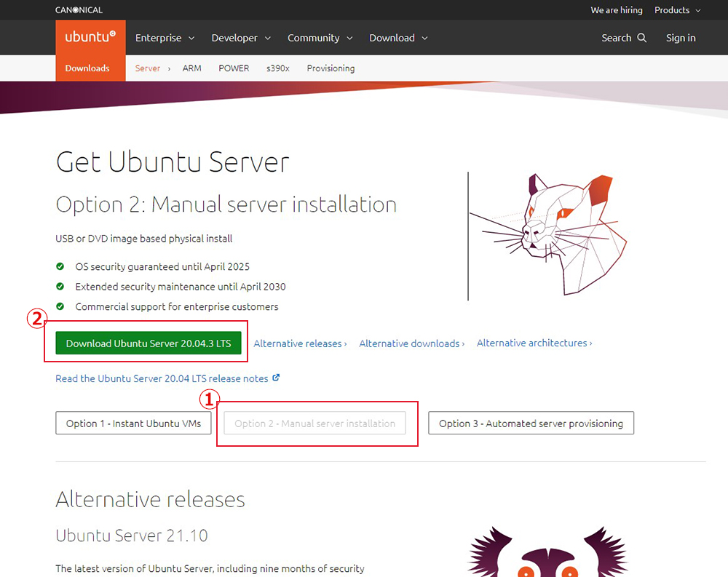
Task: Select s390x in the sub-navigation
Action: tap(278, 68)
